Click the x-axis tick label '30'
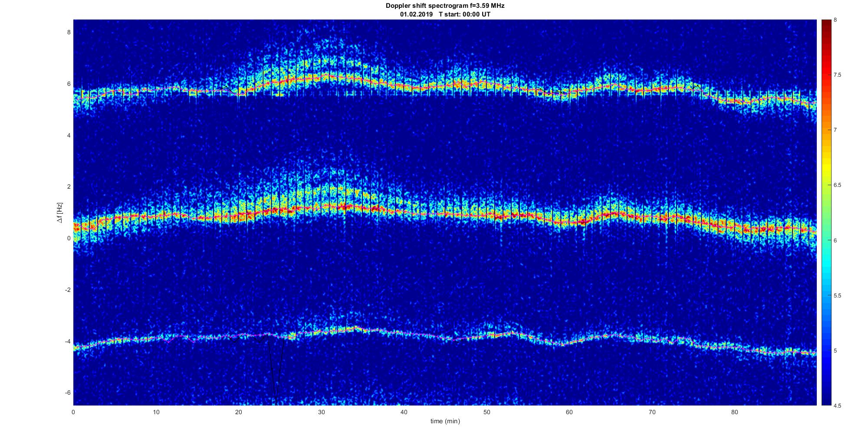 322,412
